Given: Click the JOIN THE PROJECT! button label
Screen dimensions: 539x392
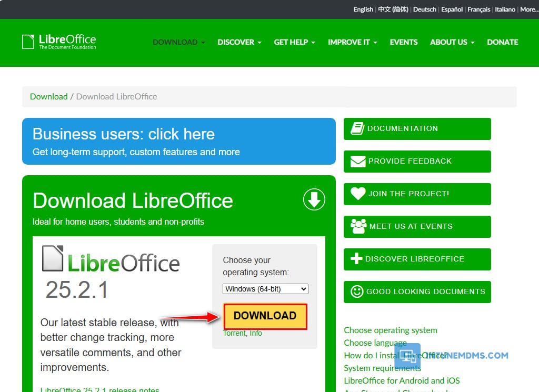Looking at the screenshot, I should point(408,194).
